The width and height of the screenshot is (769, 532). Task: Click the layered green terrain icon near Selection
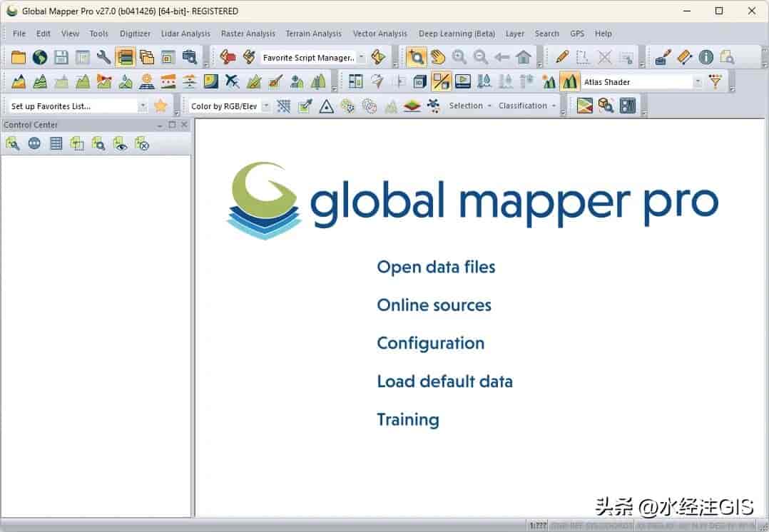[x=412, y=106]
